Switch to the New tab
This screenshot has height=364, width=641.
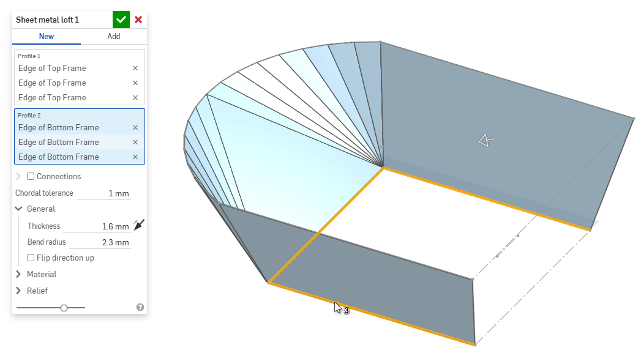tap(47, 37)
